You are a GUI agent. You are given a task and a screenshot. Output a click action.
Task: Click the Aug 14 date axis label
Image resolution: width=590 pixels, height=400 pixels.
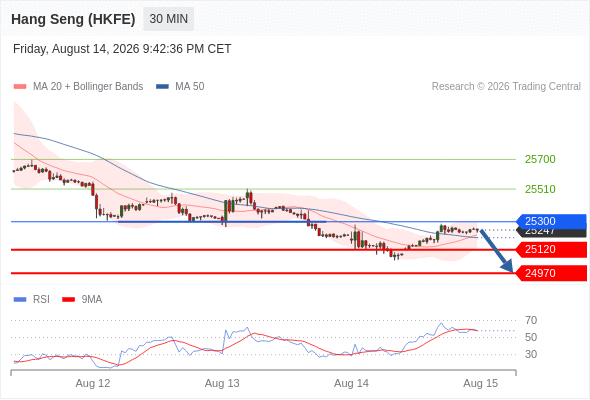click(351, 383)
